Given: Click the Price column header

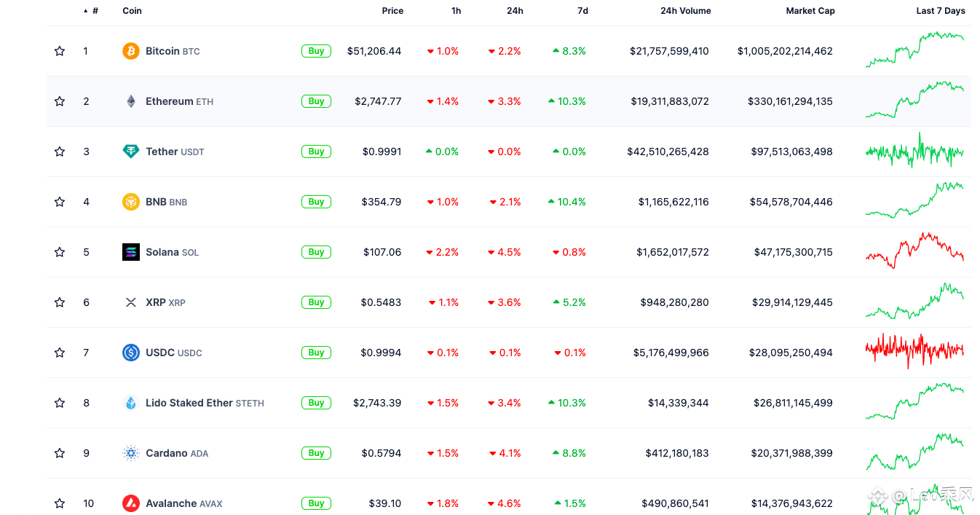Looking at the screenshot, I should pos(392,11).
